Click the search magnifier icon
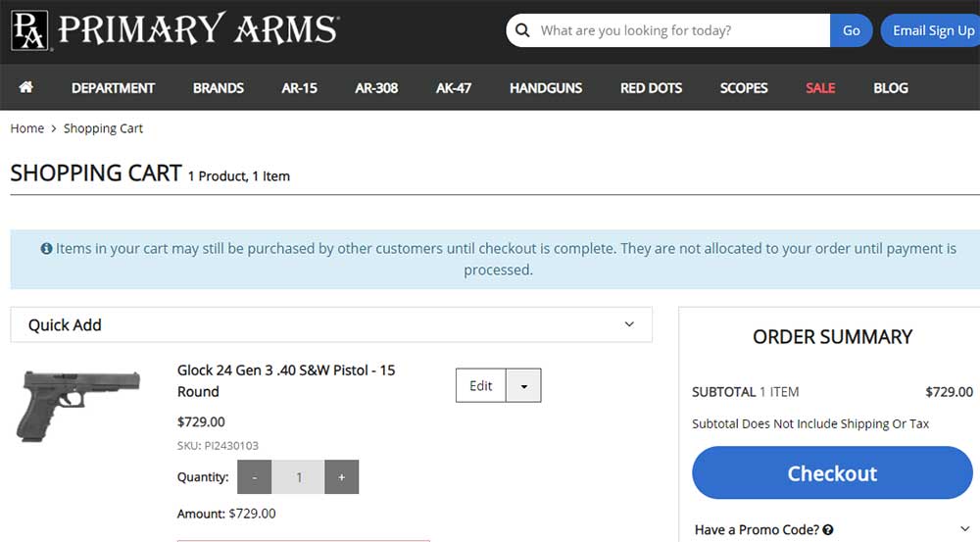The image size is (980, 542). coord(523,30)
